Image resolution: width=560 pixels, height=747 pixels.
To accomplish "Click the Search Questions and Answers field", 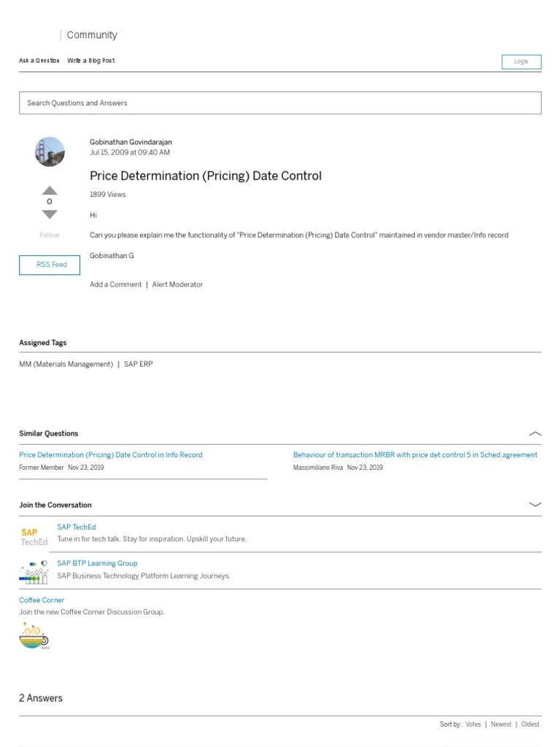I will [x=280, y=103].
